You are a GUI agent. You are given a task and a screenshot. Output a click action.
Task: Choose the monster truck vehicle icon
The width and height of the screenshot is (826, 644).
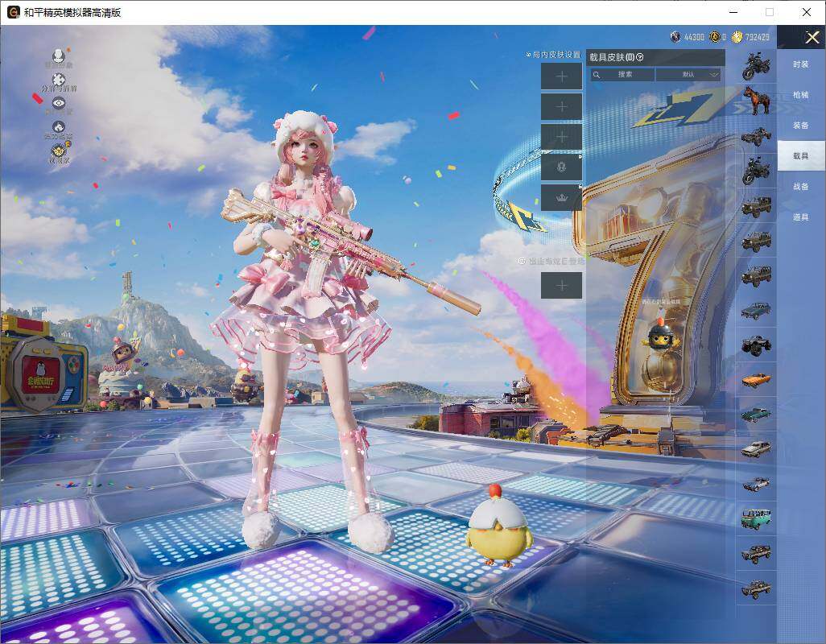coord(756,345)
